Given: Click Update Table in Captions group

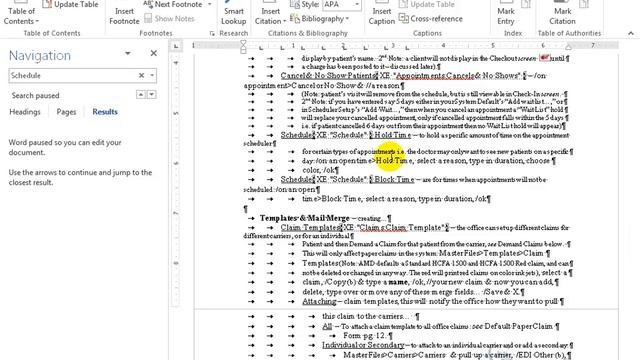Looking at the screenshot, I should click(x=427, y=4).
